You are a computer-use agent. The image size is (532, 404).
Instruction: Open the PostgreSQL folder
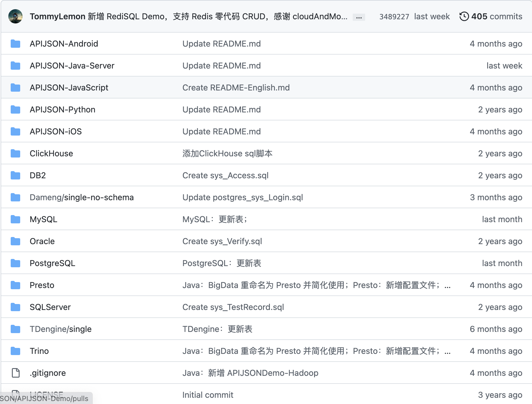(x=53, y=263)
